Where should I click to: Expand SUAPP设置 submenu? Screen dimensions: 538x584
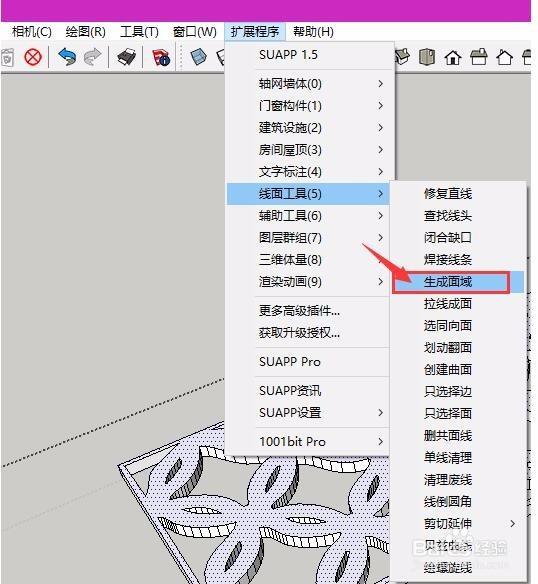(308, 413)
